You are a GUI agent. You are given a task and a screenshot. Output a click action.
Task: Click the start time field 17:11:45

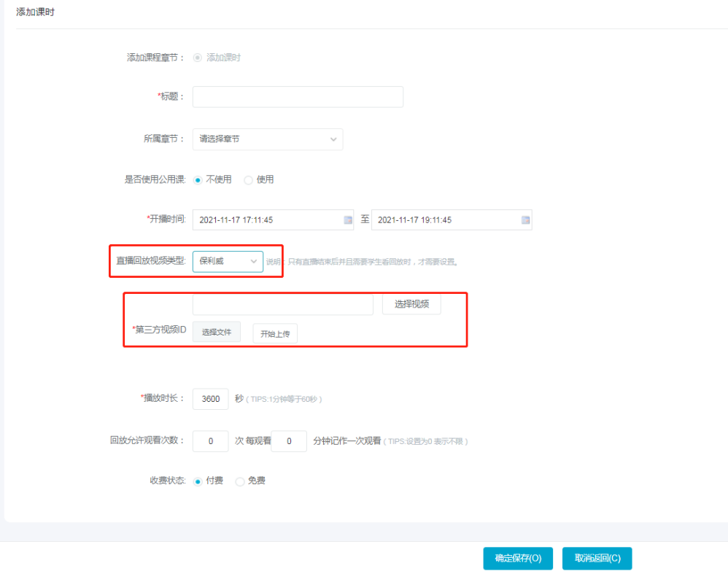tap(266, 220)
